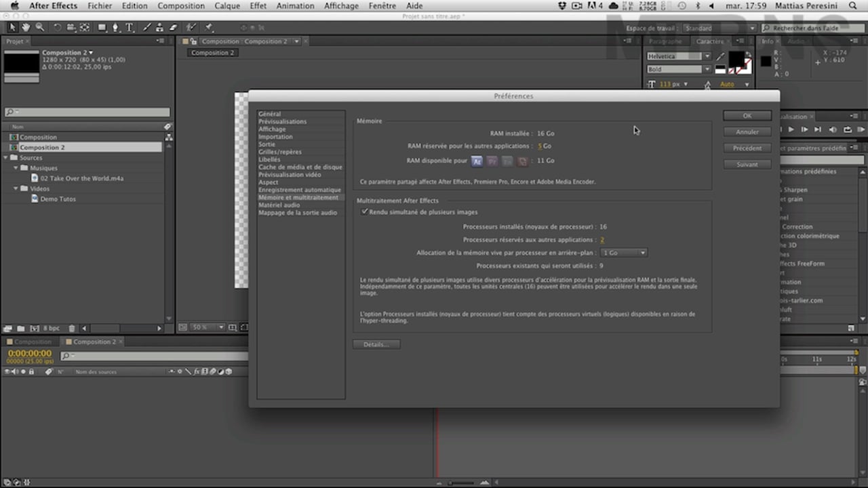Click the eyedropper in Caractère panel
868x488 pixels.
coord(720,57)
